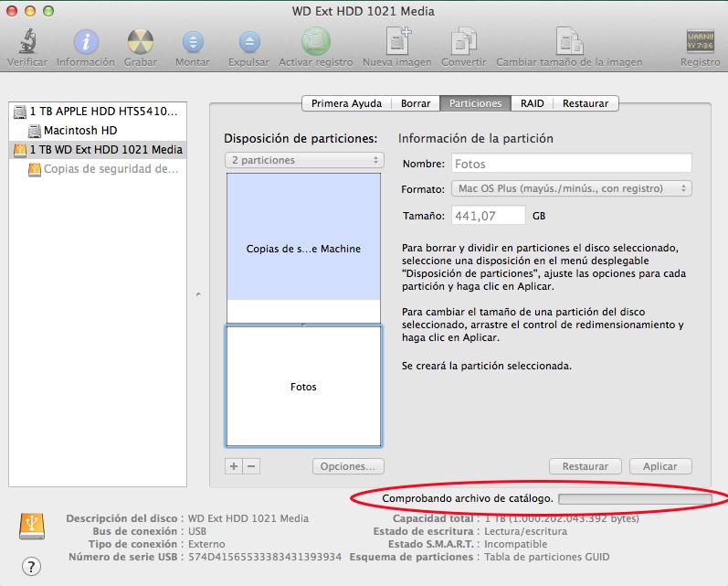728x586 pixels.
Task: Click the Nombre text field
Action: tap(572, 164)
